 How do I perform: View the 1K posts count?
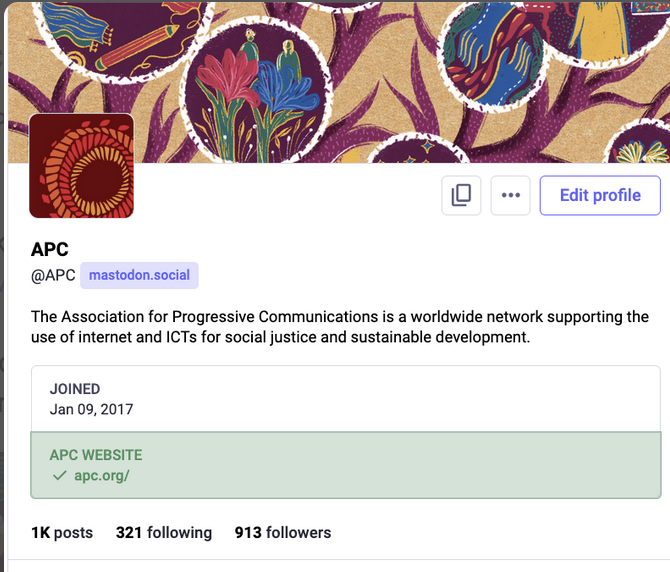pyautogui.click(x=62, y=533)
